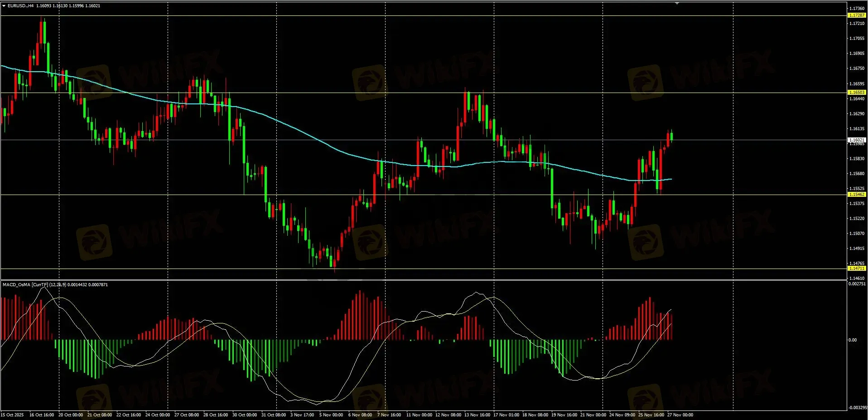Image resolution: width=868 pixels, height=420 pixels.
Task: Click the gray chart shift triangle marker
Action: click(677, 3)
